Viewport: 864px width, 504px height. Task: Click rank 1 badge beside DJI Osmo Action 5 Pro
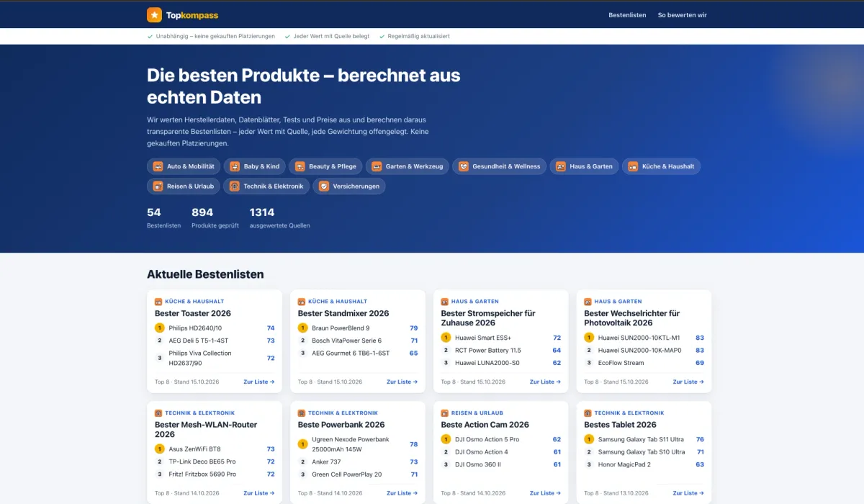click(x=446, y=439)
